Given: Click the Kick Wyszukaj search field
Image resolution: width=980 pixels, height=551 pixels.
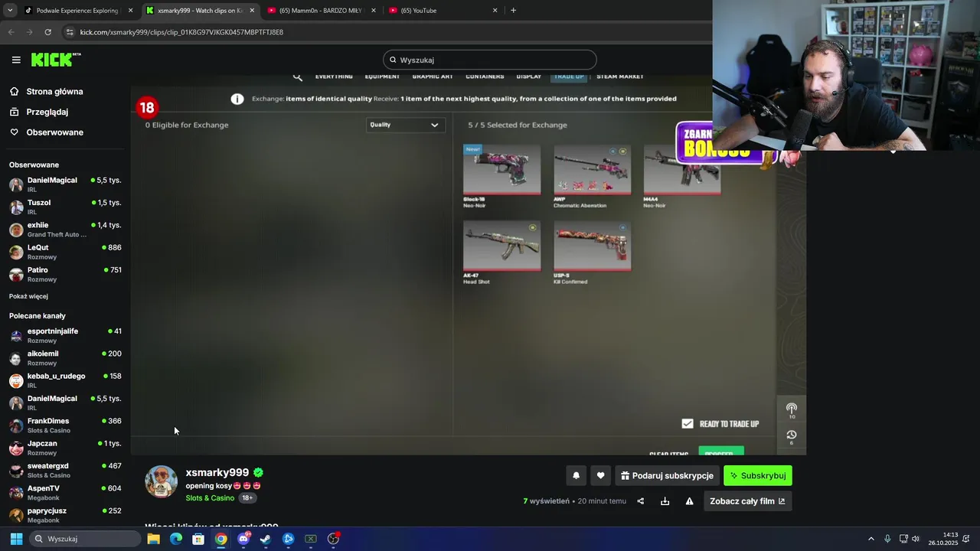Looking at the screenshot, I should point(490,60).
